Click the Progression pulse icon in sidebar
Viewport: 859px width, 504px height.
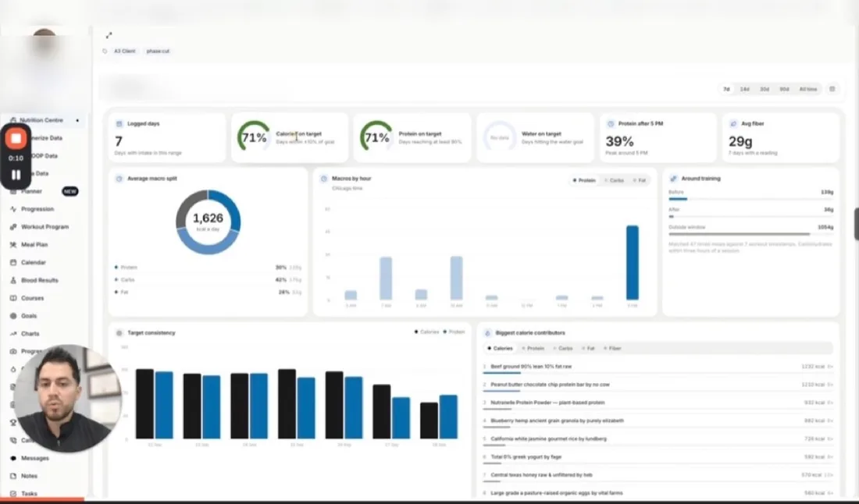13,209
